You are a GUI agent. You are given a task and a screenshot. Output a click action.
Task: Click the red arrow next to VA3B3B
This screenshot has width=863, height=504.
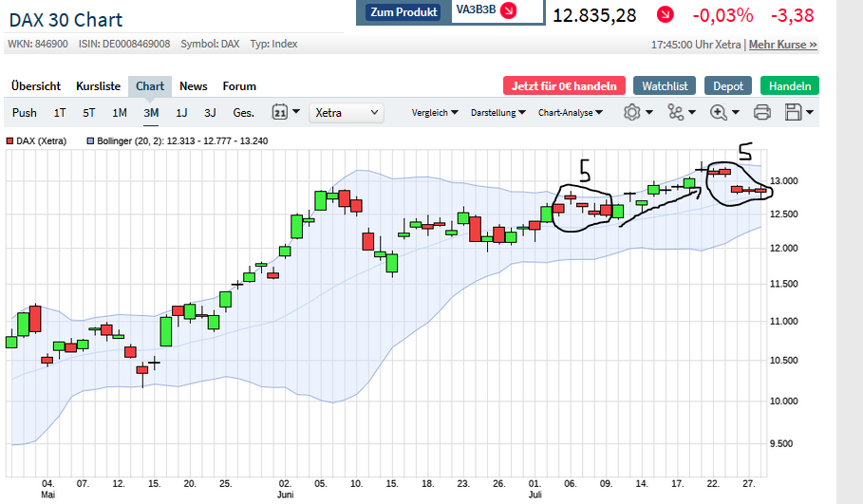(x=509, y=9)
